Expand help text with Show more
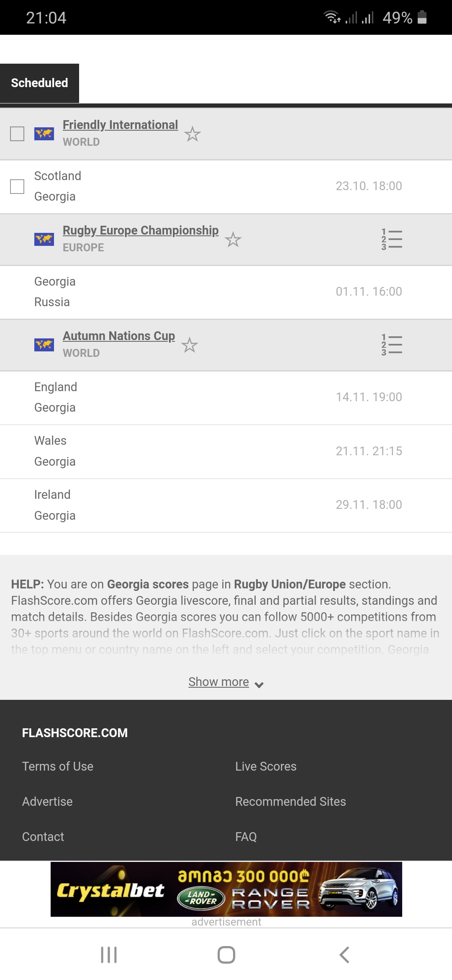 pyautogui.click(x=225, y=682)
